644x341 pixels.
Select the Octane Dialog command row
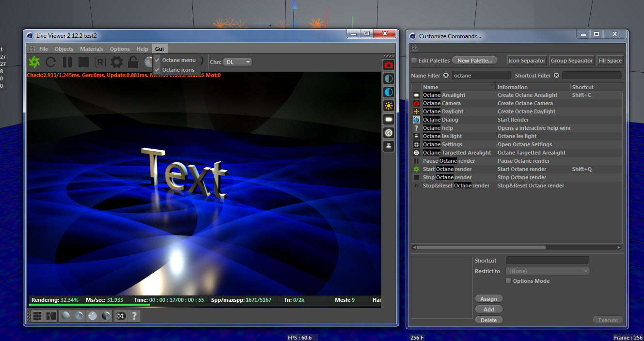[x=517, y=120]
